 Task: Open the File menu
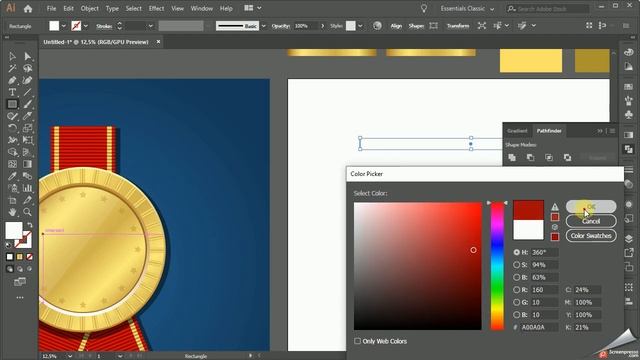pyautogui.click(x=51, y=8)
